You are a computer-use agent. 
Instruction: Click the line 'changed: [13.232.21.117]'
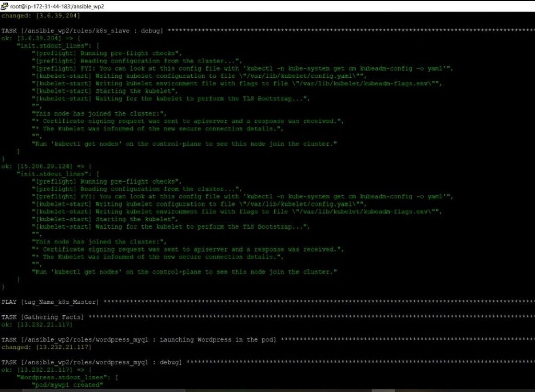point(46,347)
